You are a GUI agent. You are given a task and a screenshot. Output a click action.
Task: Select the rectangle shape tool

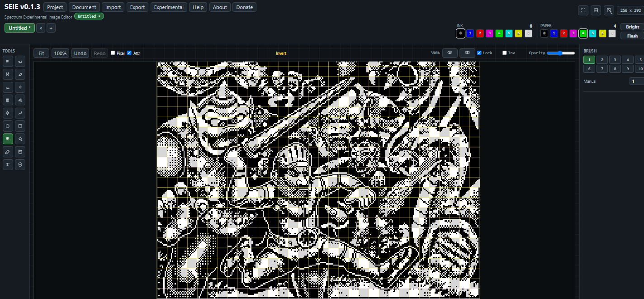[x=20, y=126]
